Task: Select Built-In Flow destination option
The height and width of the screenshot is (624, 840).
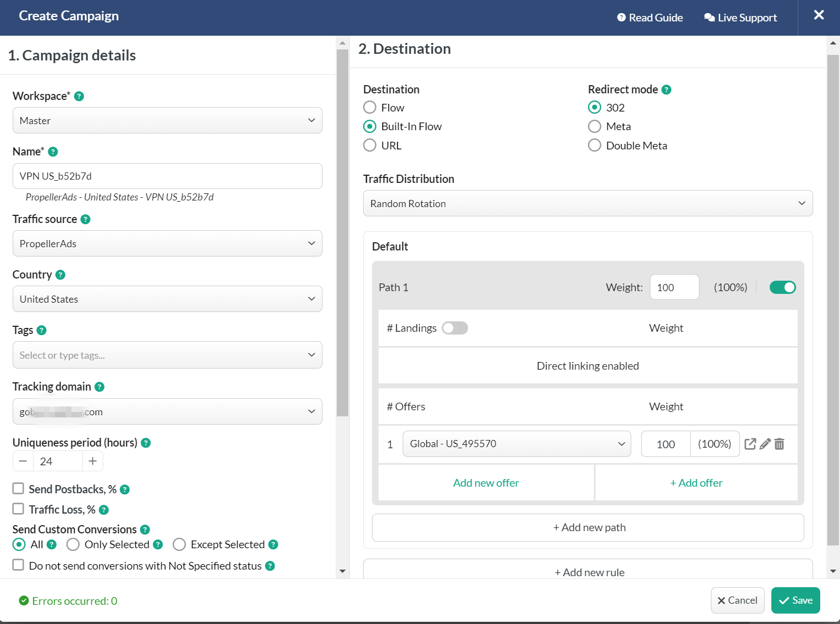Action: (x=370, y=126)
